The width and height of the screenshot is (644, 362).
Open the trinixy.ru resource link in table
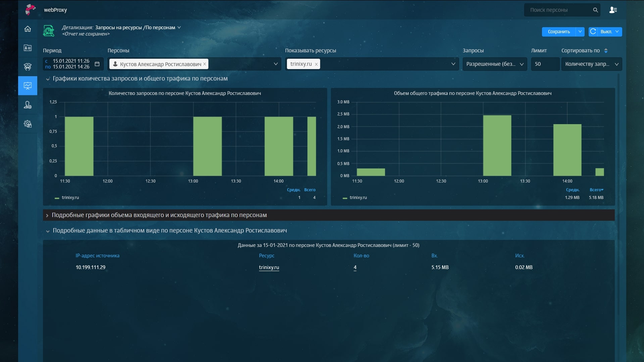269,267
